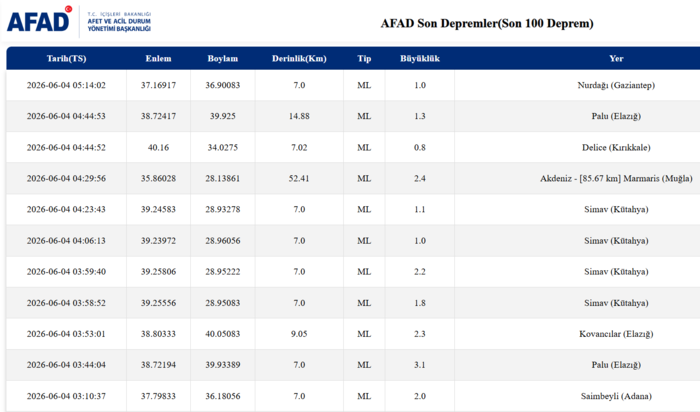Click magnitude value 2.2
This screenshot has height=412, width=700.
click(420, 271)
